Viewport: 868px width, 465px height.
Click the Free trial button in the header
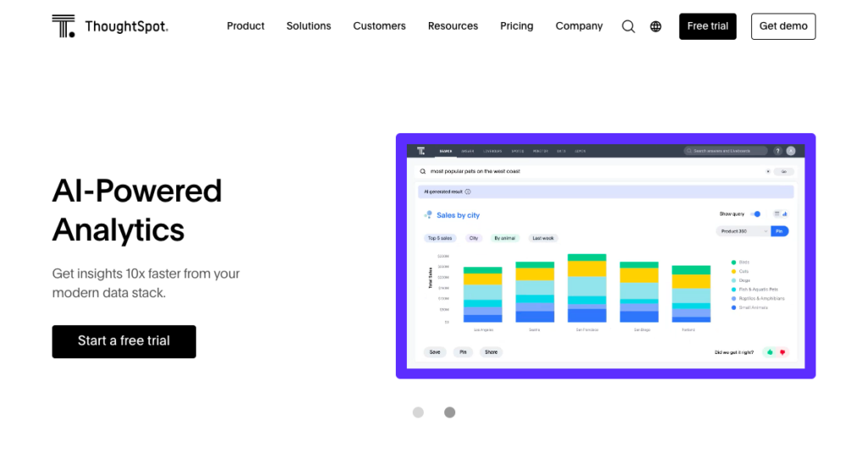[708, 26]
